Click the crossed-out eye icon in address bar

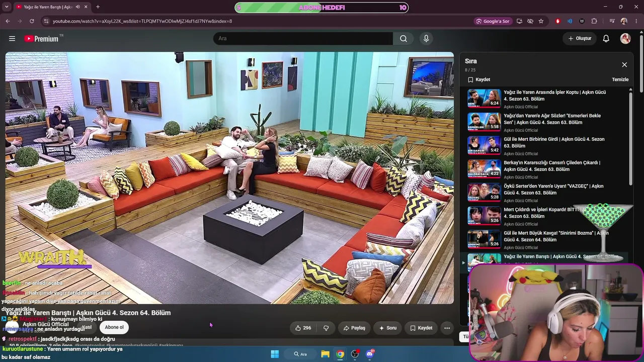point(530,21)
